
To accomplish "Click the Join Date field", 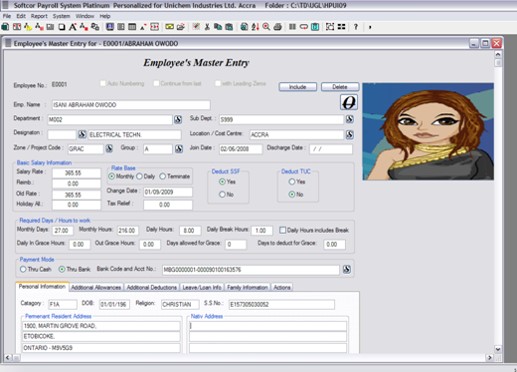I will point(241,149).
